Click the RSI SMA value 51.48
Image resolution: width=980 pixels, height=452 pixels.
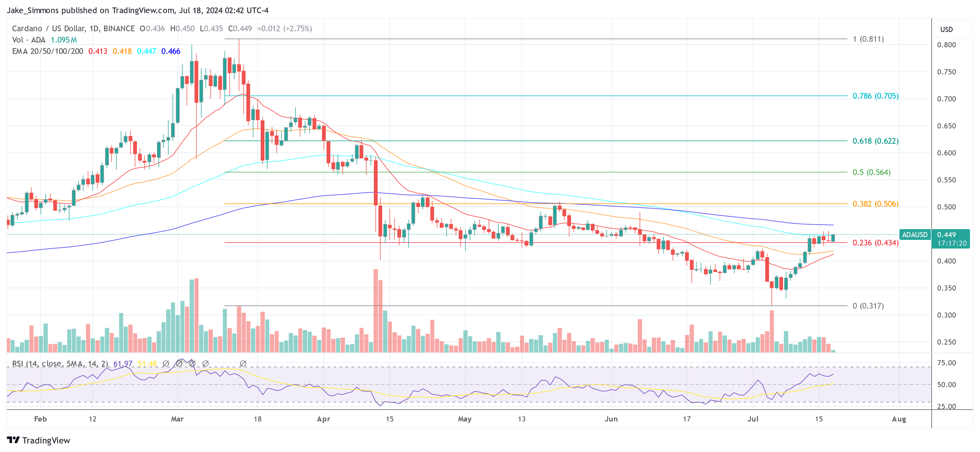(x=147, y=364)
